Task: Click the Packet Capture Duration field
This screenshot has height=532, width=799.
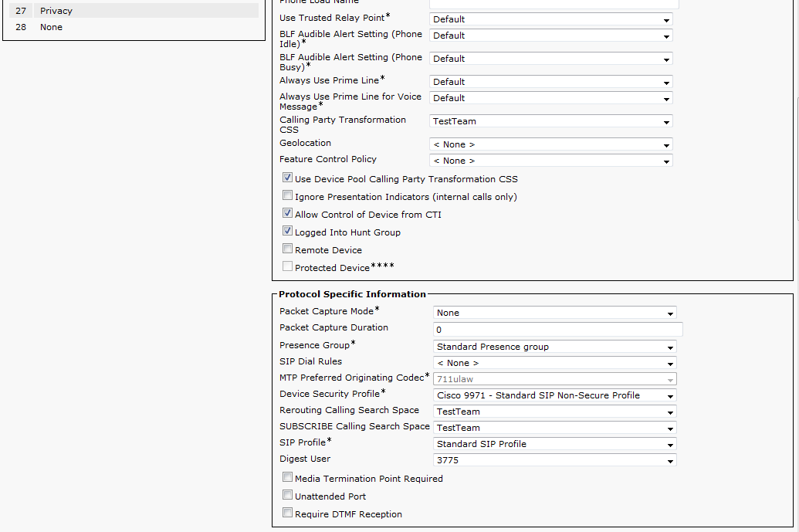Action: point(557,330)
